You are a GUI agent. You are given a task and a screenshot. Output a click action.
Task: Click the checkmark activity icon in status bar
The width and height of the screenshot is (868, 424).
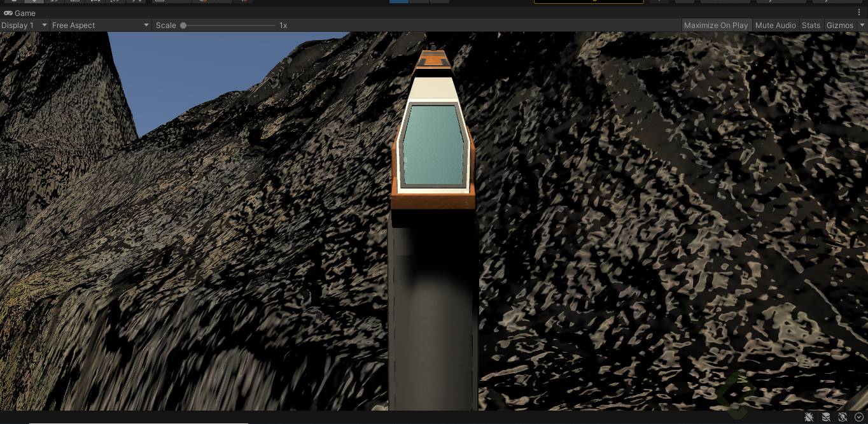859,417
